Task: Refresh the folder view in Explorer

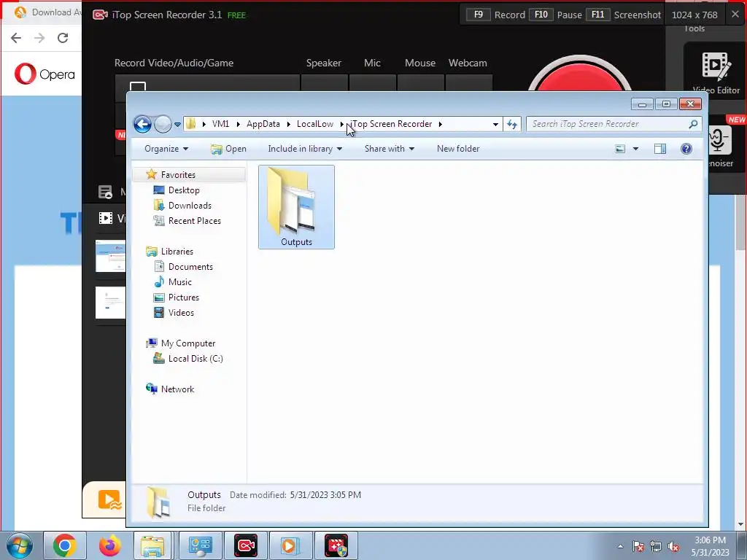Action: tap(512, 124)
